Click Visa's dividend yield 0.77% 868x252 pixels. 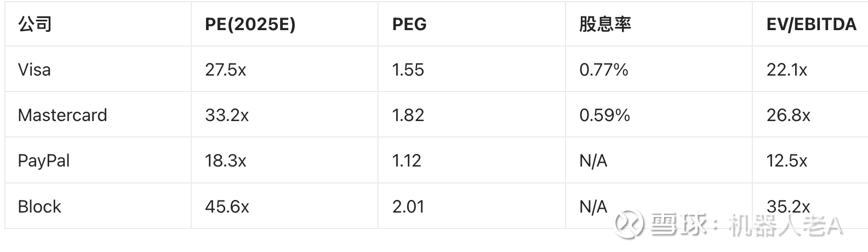(x=604, y=70)
